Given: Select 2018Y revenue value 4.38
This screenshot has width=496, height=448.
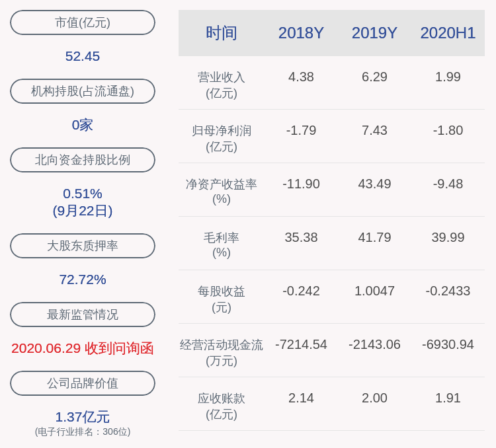Looking at the screenshot, I should click(301, 77).
